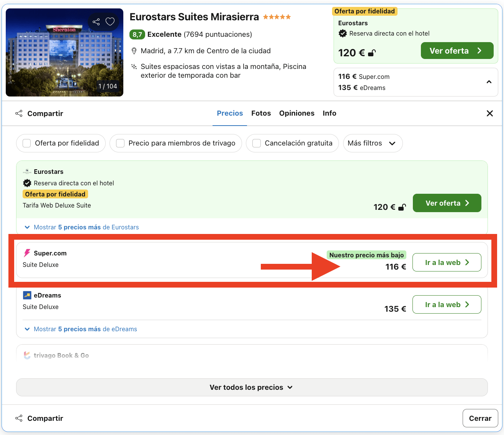This screenshot has width=504, height=435.
Task: Click the green Ver oferta button
Action: 457,50
